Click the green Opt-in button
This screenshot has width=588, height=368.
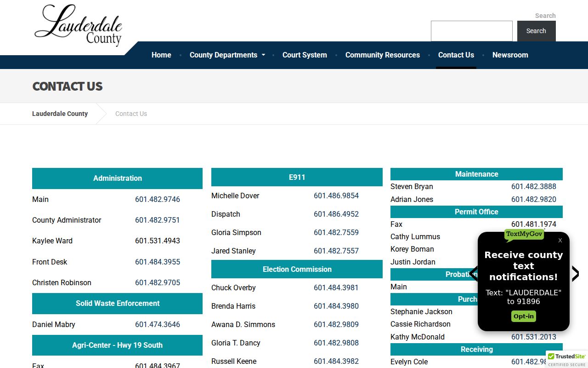(x=524, y=316)
